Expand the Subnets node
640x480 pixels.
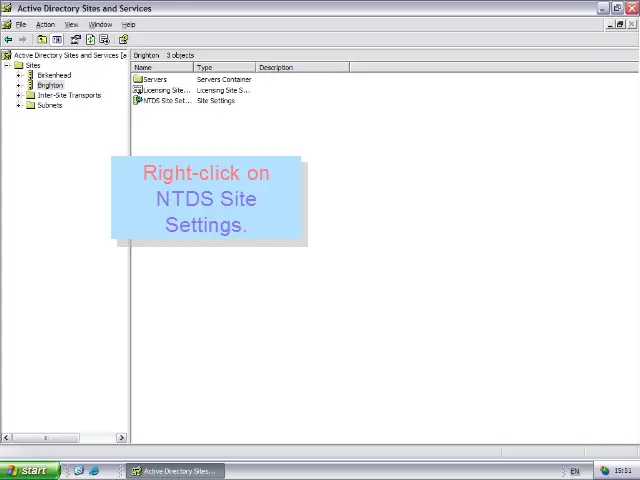point(18,105)
